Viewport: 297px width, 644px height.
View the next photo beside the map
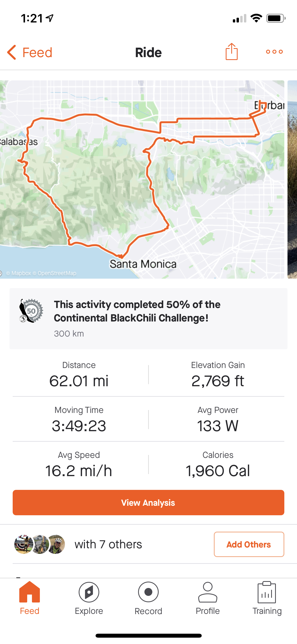(x=292, y=179)
